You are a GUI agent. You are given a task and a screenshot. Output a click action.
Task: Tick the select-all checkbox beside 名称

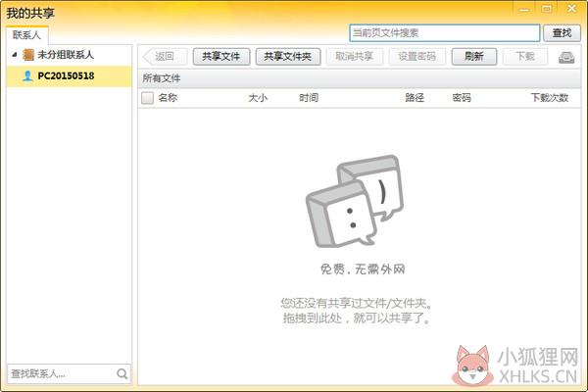[x=147, y=98]
